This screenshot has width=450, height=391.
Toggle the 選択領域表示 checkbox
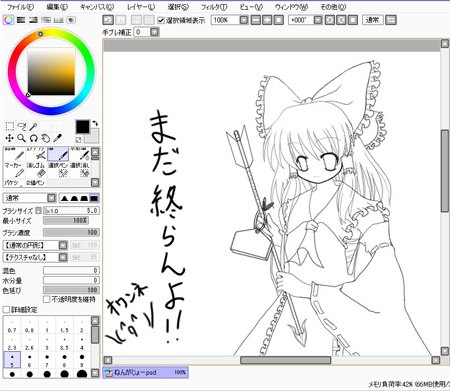161,20
